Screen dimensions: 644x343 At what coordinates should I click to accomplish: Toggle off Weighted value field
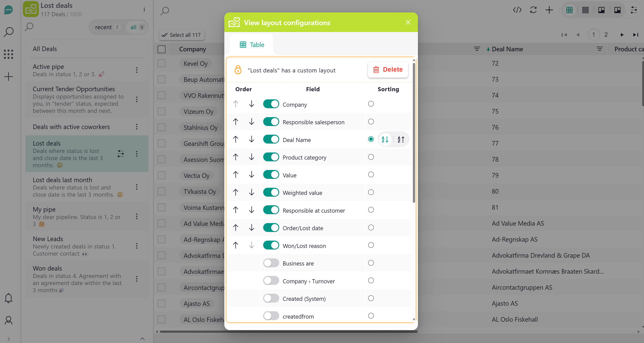pyautogui.click(x=271, y=192)
